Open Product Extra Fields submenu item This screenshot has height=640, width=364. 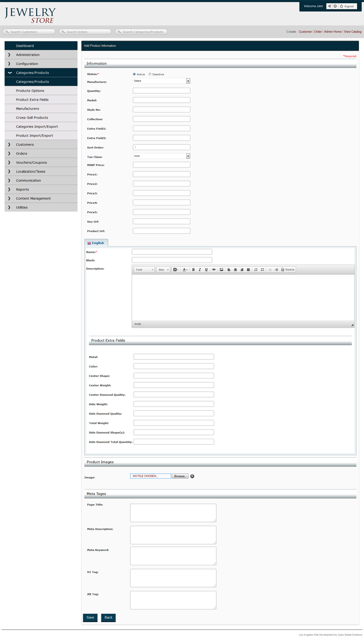41,100
